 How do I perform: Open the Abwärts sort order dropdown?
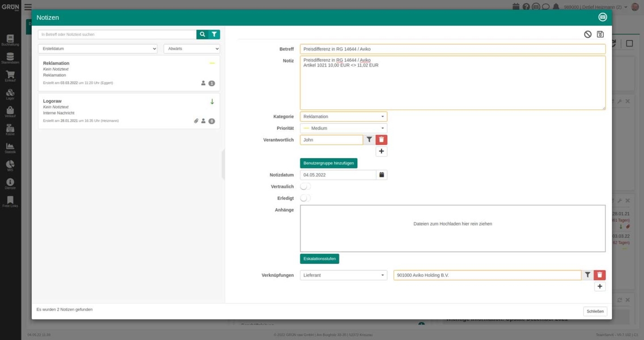(192, 49)
